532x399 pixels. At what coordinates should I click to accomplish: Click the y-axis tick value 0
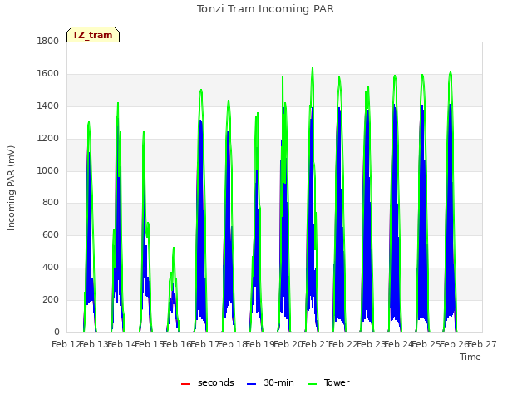coord(57,332)
